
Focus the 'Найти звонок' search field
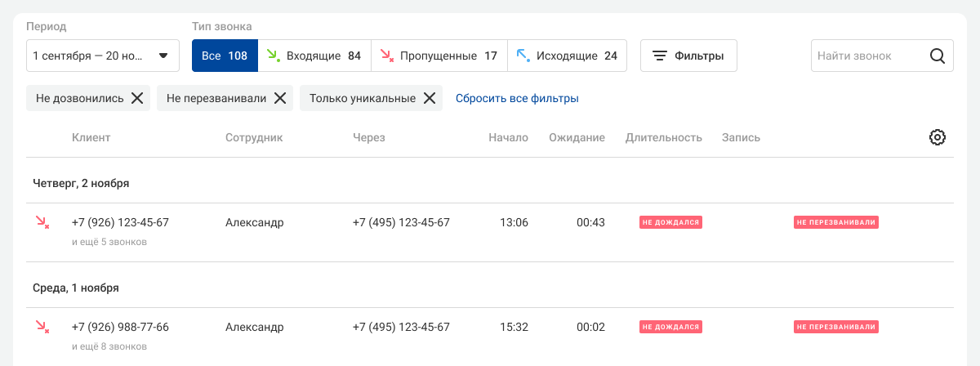click(x=866, y=56)
